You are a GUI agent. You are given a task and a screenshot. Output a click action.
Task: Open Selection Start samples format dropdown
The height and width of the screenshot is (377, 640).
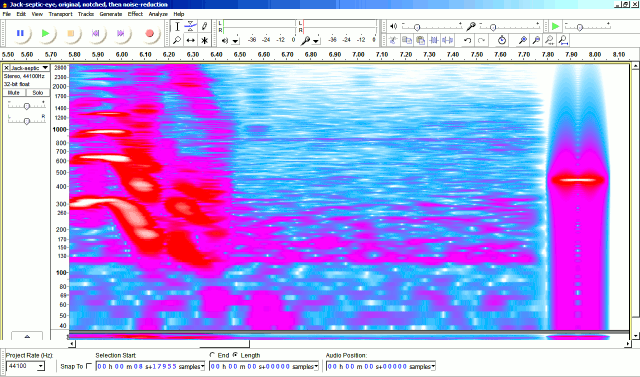[x=203, y=366]
